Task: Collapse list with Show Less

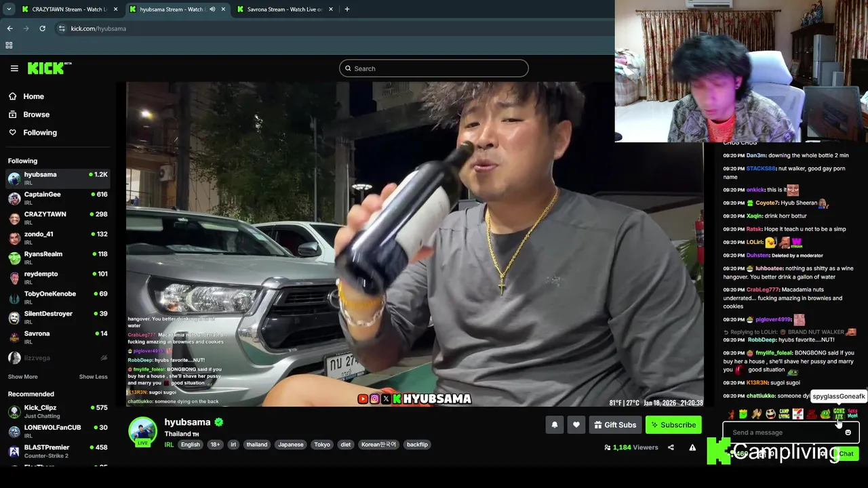Action: (93, 377)
